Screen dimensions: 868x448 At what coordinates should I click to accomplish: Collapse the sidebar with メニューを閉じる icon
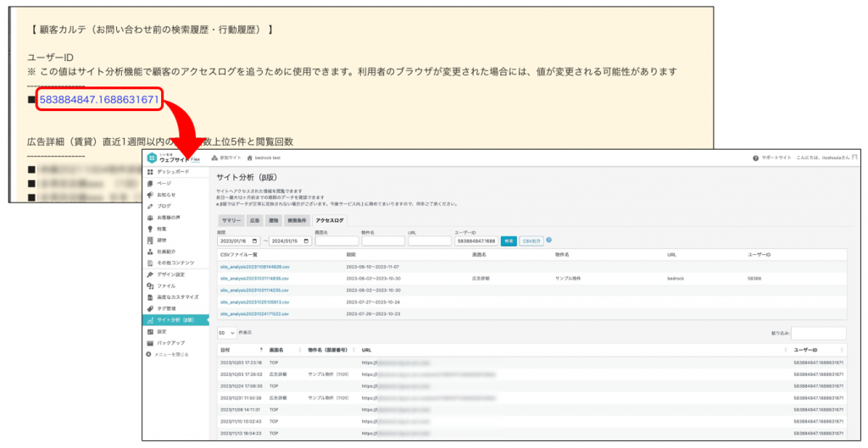tap(149, 354)
